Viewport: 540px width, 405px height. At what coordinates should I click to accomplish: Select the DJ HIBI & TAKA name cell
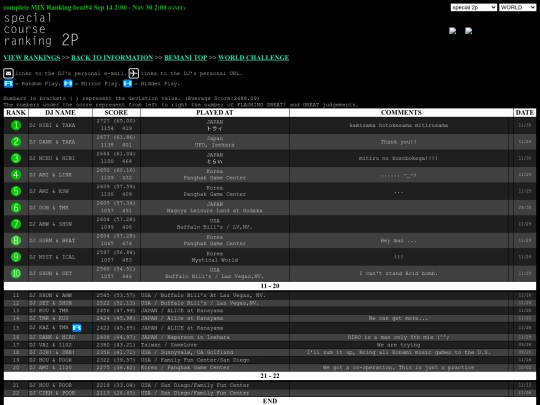[x=60, y=125]
